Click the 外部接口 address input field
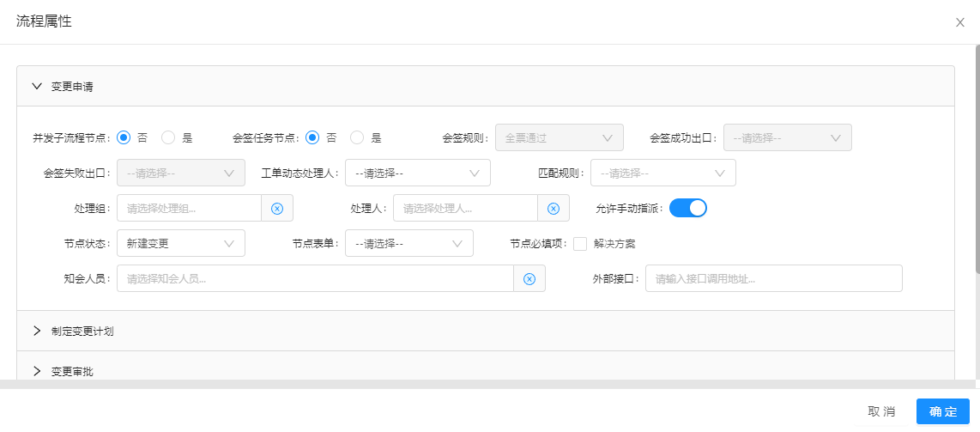 coord(774,278)
